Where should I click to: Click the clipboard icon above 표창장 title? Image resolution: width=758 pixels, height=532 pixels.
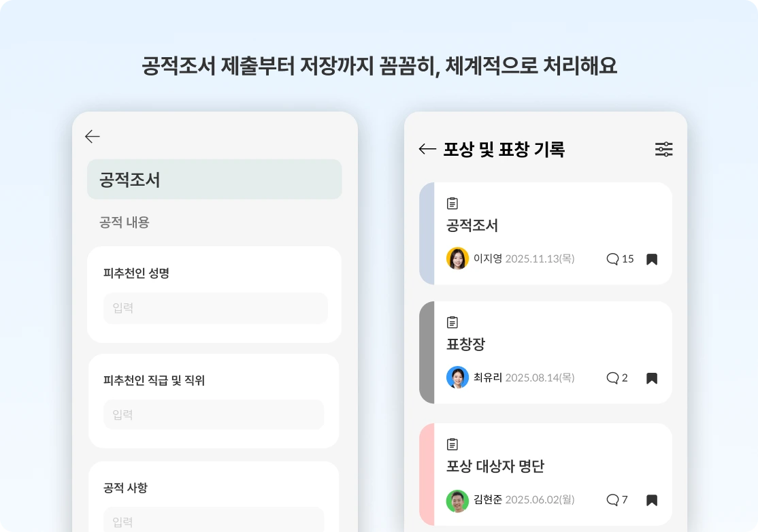[x=452, y=322]
